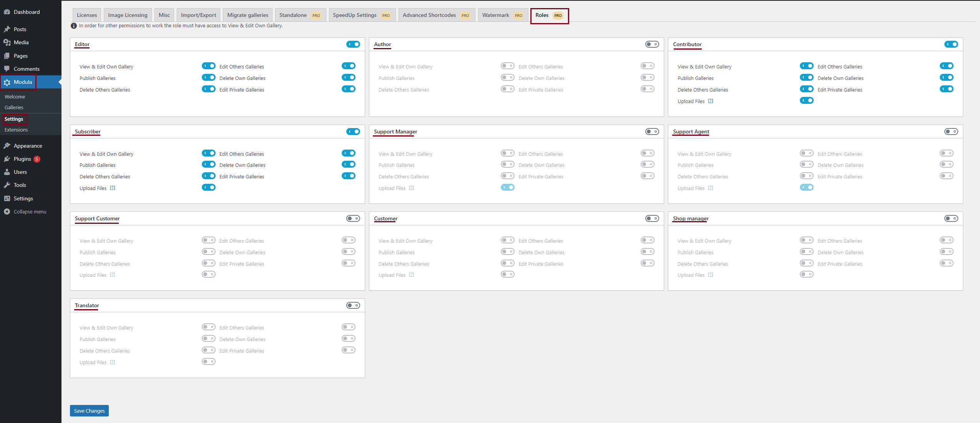Image resolution: width=980 pixels, height=423 pixels.
Task: Turn off Subscriber Upload Files toggle
Action: pos(209,187)
